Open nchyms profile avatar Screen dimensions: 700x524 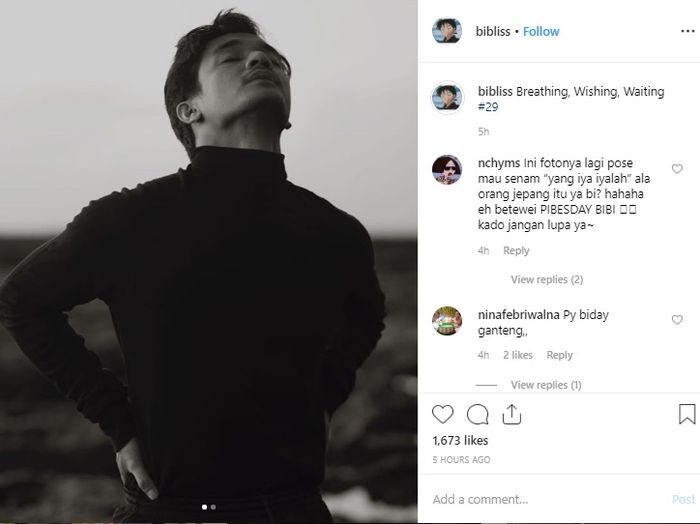447,170
